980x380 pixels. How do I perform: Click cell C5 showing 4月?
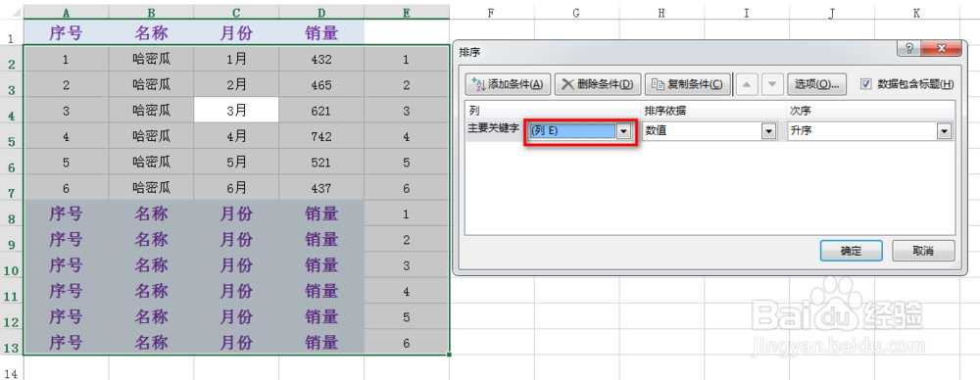235,136
